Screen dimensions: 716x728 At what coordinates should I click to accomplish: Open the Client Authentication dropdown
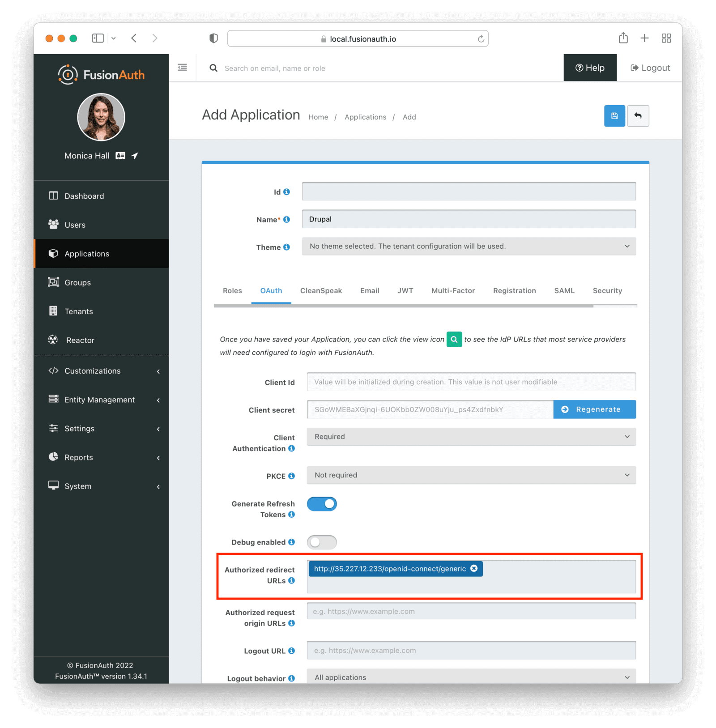[470, 437]
